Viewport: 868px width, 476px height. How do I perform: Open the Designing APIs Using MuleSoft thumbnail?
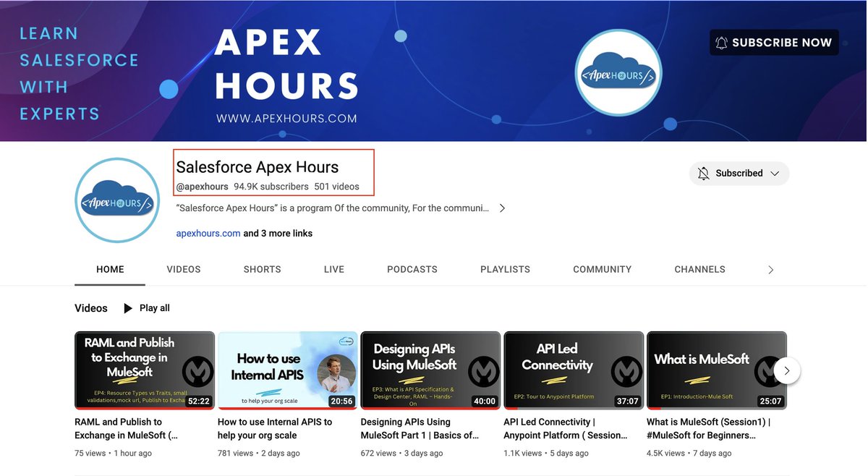pyautogui.click(x=430, y=370)
